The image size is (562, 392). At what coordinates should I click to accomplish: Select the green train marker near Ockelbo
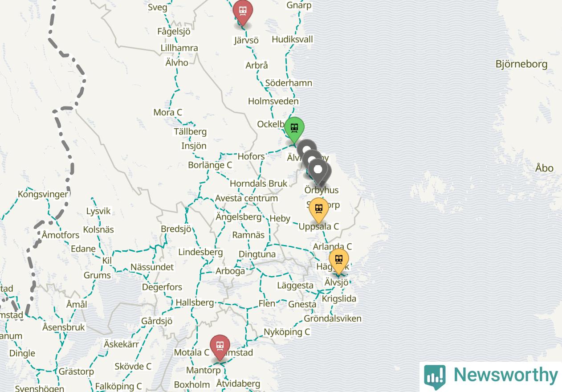294,130
